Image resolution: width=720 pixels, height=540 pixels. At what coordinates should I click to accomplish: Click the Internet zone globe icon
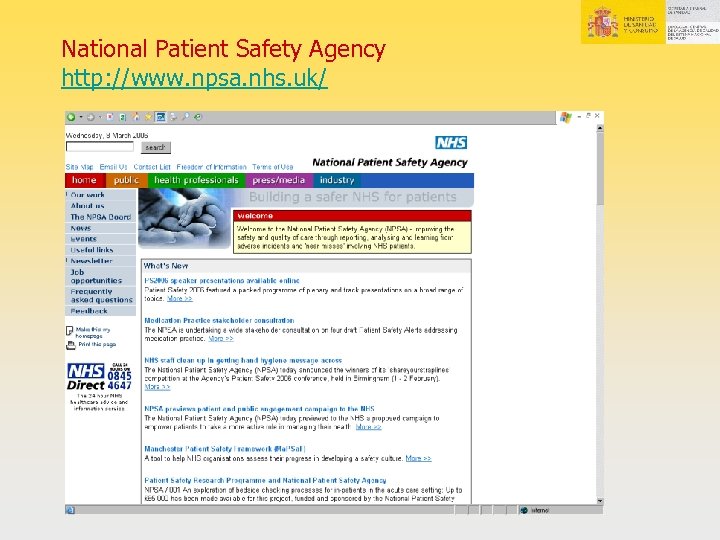click(x=524, y=510)
